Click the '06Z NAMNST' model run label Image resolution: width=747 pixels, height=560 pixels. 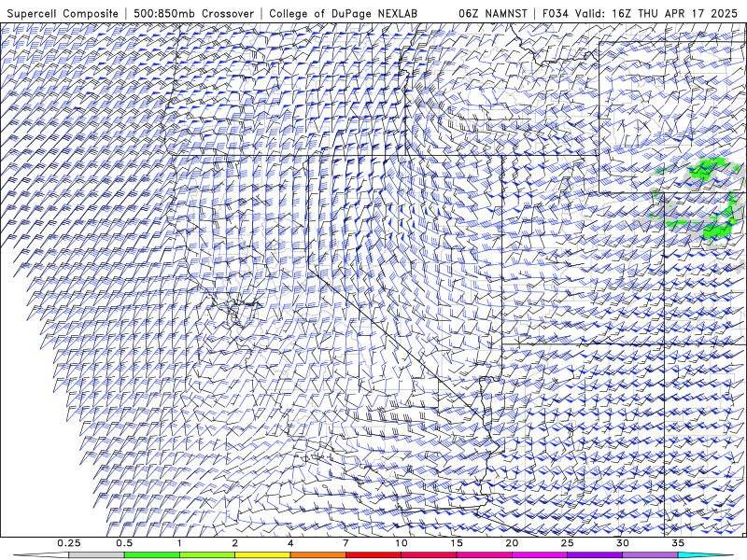click(493, 13)
